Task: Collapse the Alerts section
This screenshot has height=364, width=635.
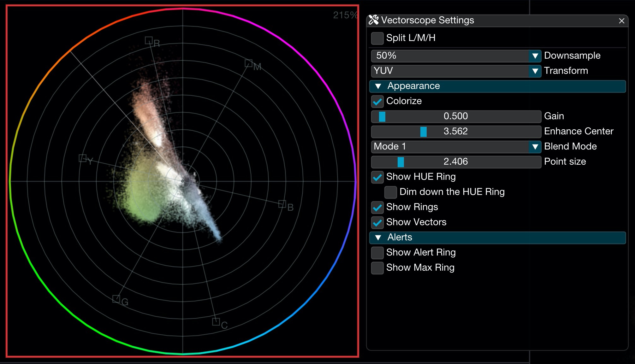Action: click(x=378, y=238)
